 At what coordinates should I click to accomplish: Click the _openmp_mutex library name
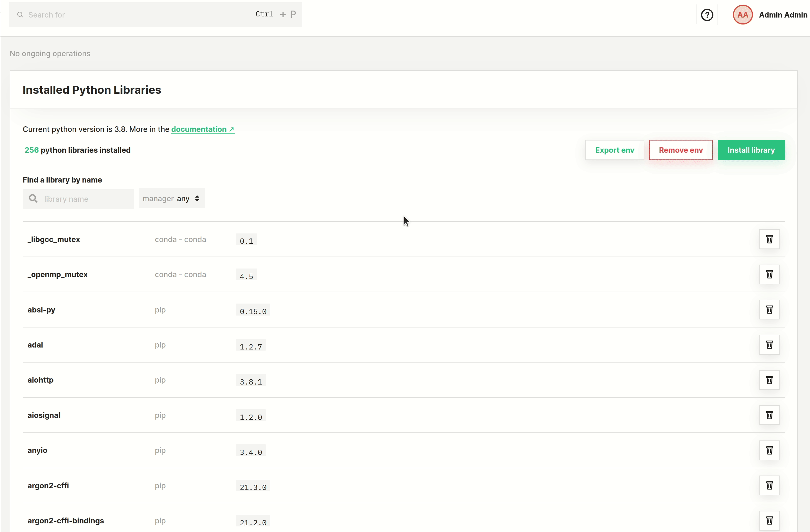pos(58,275)
